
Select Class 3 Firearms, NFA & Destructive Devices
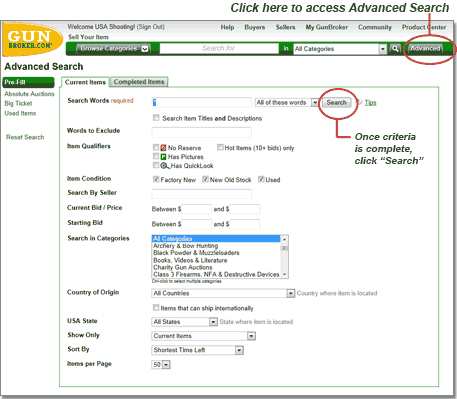pos(216,274)
